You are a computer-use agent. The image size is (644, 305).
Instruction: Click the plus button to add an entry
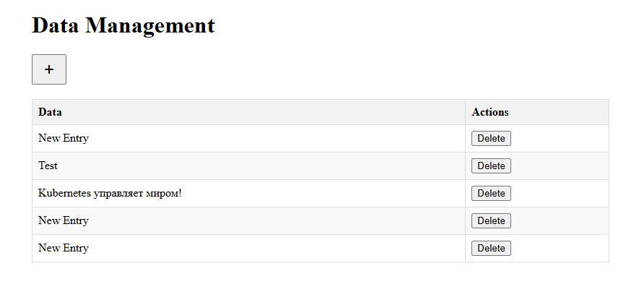(49, 69)
